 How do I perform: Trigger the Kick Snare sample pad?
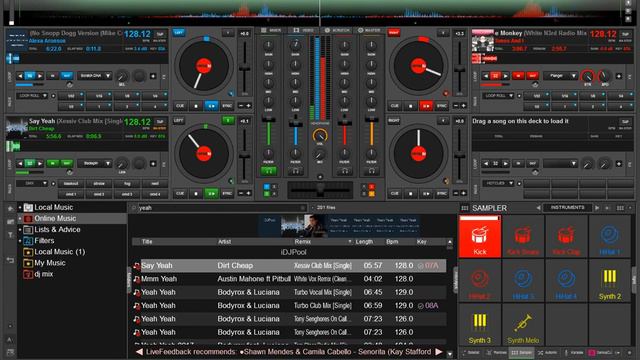(523, 237)
